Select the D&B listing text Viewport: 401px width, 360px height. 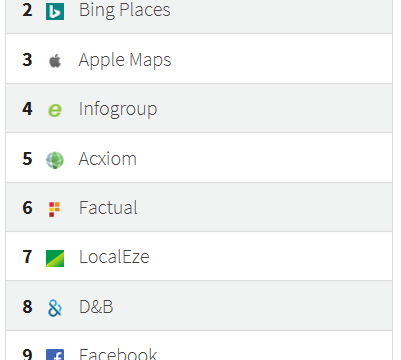coord(96,307)
